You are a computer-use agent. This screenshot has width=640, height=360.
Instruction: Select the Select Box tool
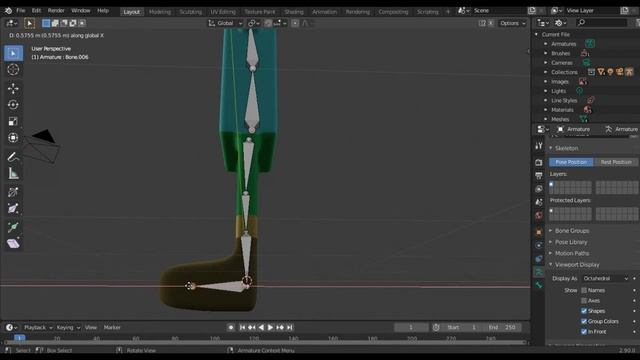[x=13, y=53]
